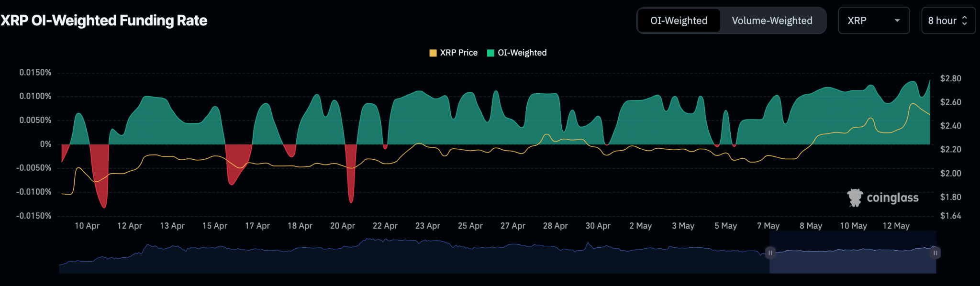
Task: Click the 0.0150% axis label
Action: click(35, 73)
